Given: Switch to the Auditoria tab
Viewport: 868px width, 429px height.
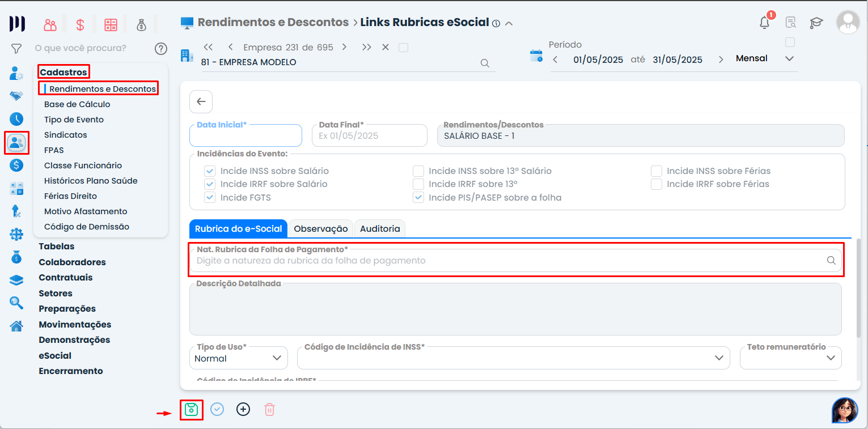Looking at the screenshot, I should [380, 229].
